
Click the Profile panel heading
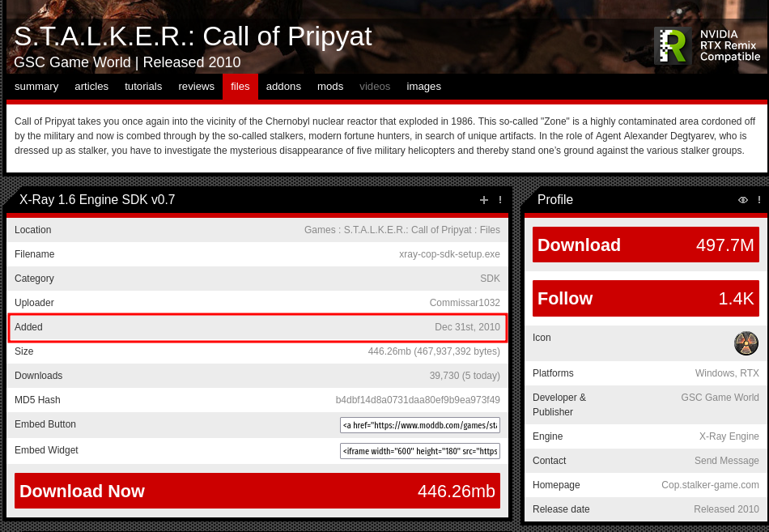coord(554,200)
